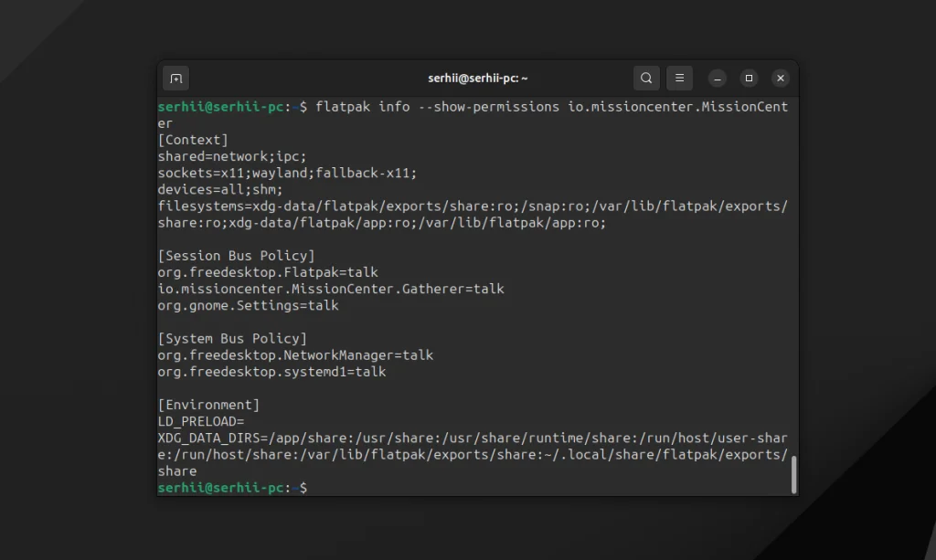Click the [Context] section heading
Image resolution: width=936 pixels, height=560 pixels.
tap(193, 140)
